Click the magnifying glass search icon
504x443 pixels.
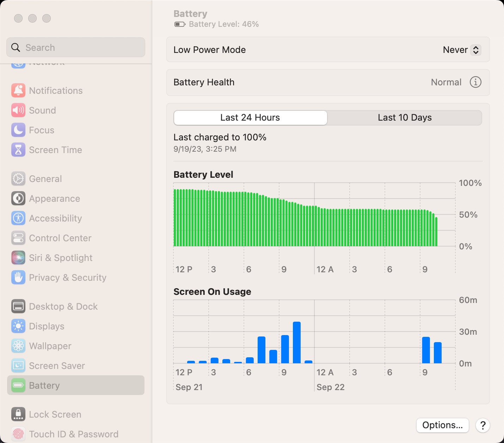16,47
